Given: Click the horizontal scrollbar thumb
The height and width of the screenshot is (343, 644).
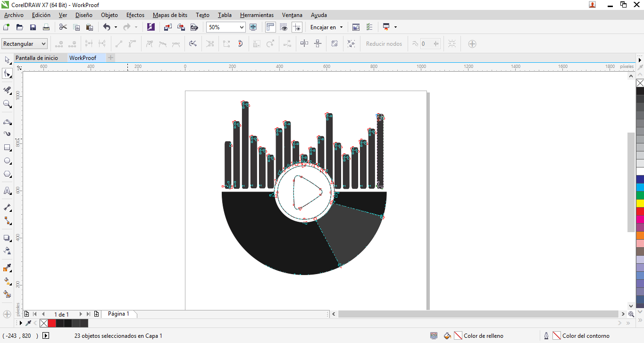Looking at the screenshot, I should point(478,314).
